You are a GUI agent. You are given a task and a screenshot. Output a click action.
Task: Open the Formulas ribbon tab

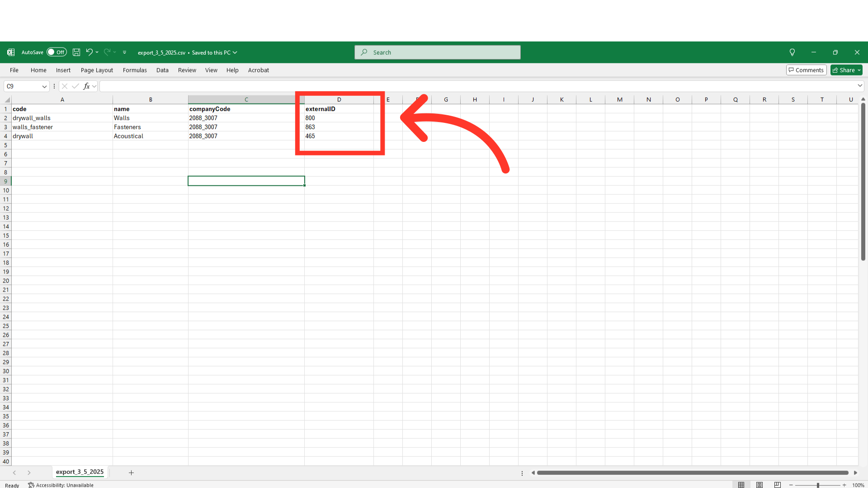tap(135, 70)
